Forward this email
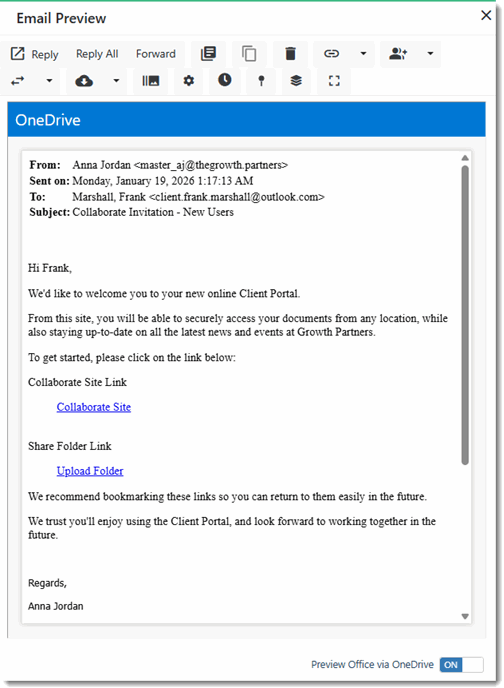 coord(156,54)
